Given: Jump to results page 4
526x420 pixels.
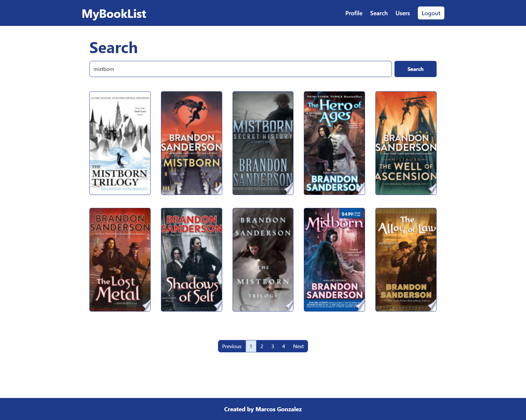Looking at the screenshot, I should pos(283,346).
